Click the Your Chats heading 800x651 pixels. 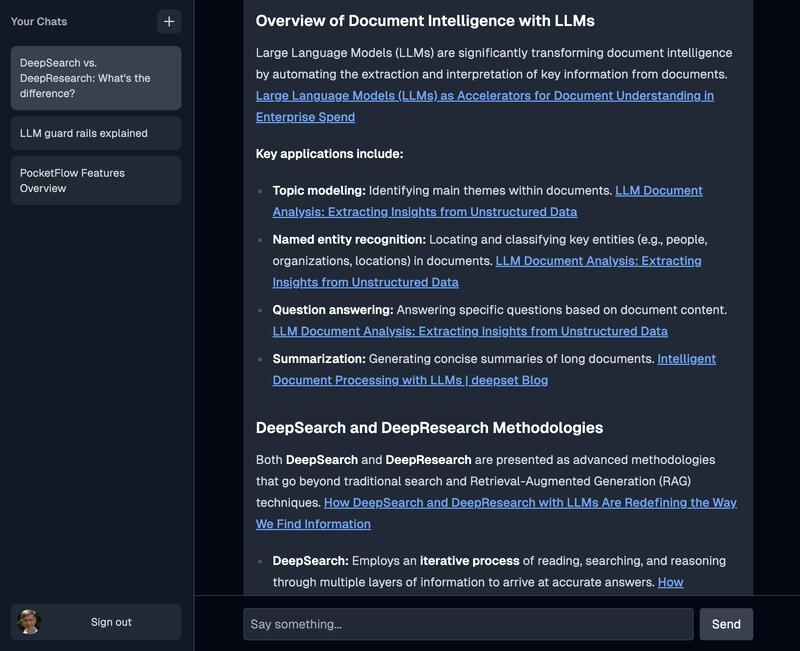(x=39, y=21)
